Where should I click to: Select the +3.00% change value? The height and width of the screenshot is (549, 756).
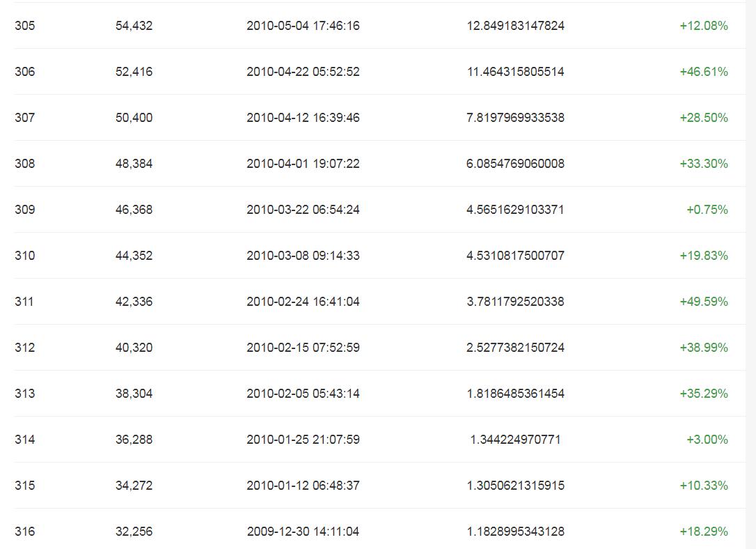coord(707,440)
